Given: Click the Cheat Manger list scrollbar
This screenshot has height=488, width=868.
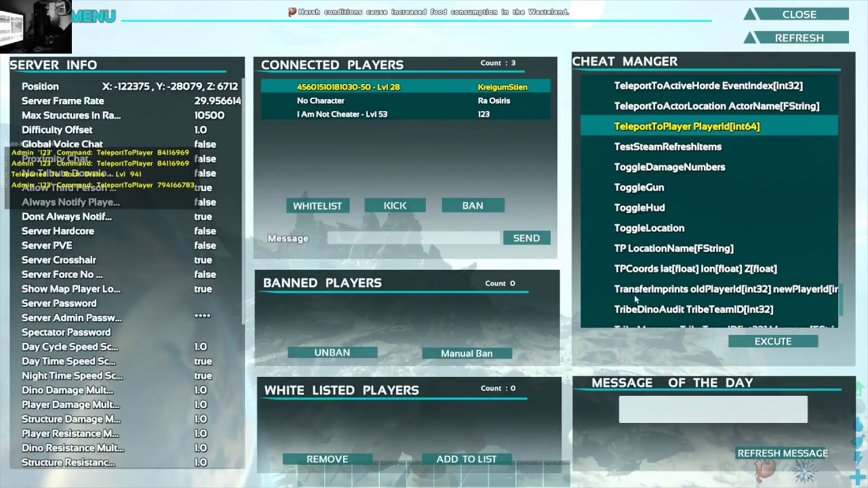Looking at the screenshot, I should [x=842, y=300].
